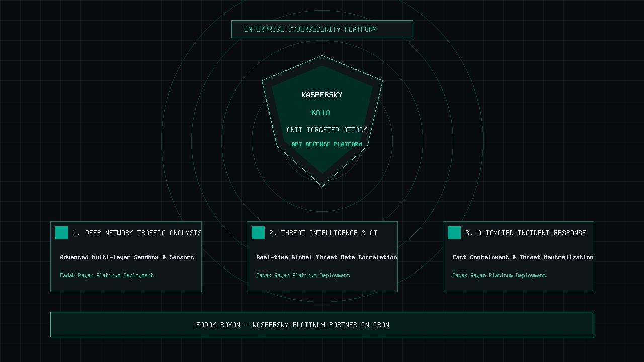Select 'Advanced Multi-layer Sandbox & Sensors' text
Screen dimensions: 644x362
point(127,257)
